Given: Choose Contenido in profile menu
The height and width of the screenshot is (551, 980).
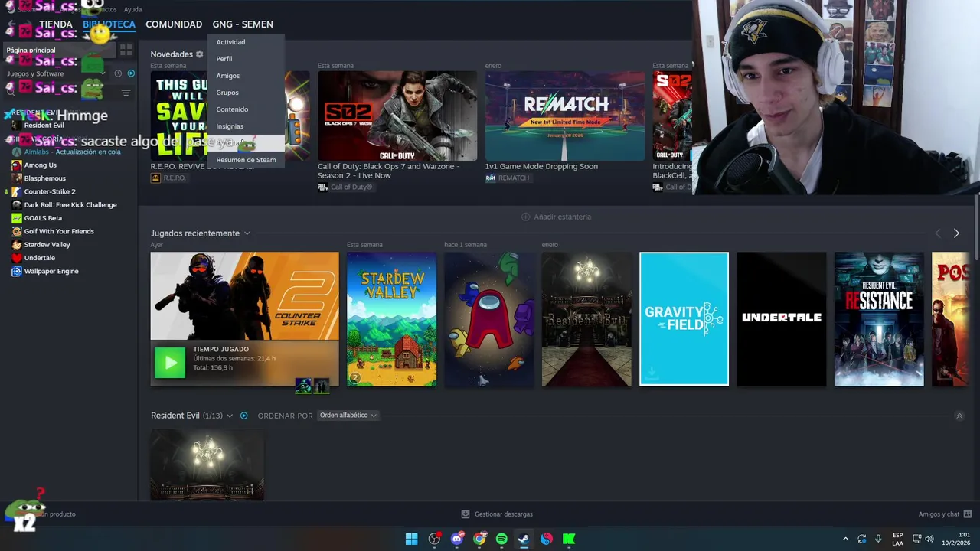Looking at the screenshot, I should click(x=245, y=109).
